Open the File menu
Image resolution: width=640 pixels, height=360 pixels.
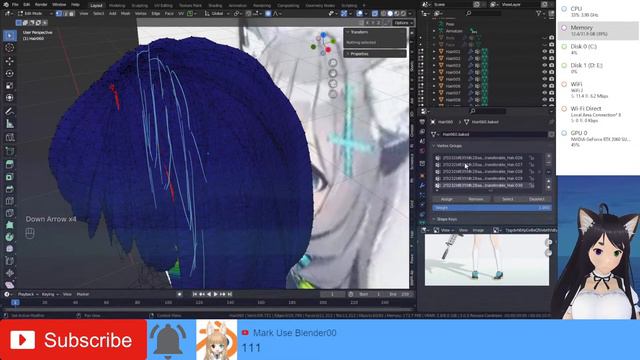pyautogui.click(x=15, y=4)
